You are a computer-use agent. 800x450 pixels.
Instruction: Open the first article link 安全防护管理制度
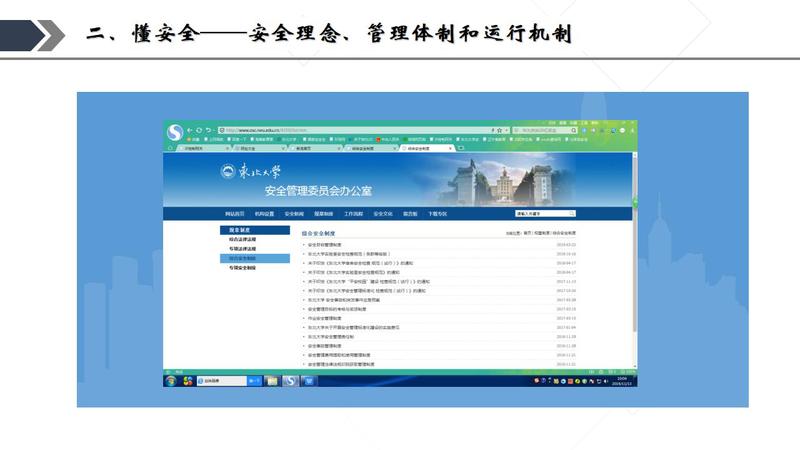click(324, 244)
